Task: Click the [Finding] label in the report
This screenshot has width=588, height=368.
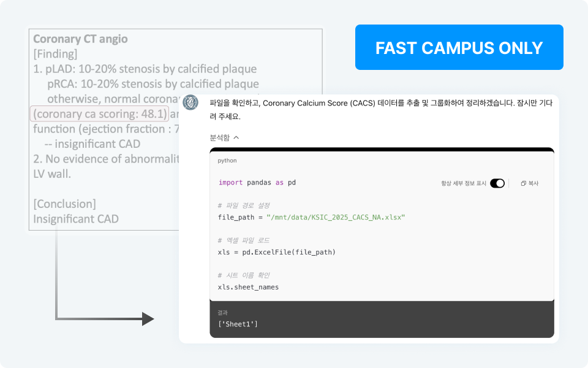Action: [55, 54]
